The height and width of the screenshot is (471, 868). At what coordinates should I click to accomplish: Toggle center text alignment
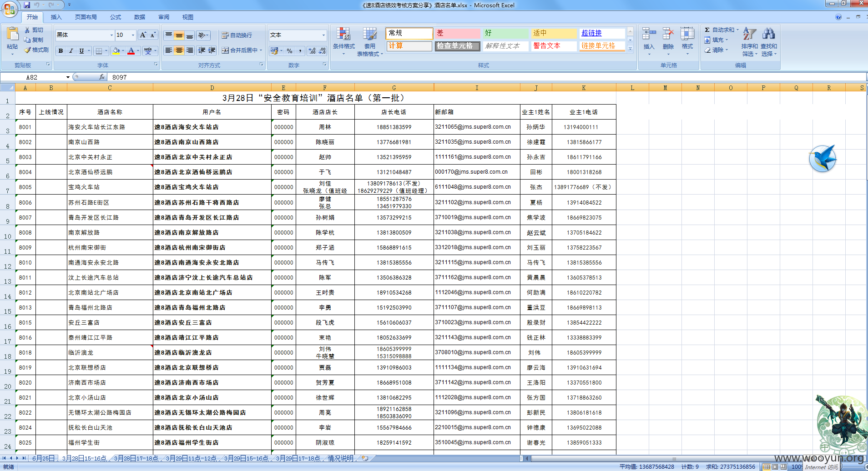tap(179, 50)
